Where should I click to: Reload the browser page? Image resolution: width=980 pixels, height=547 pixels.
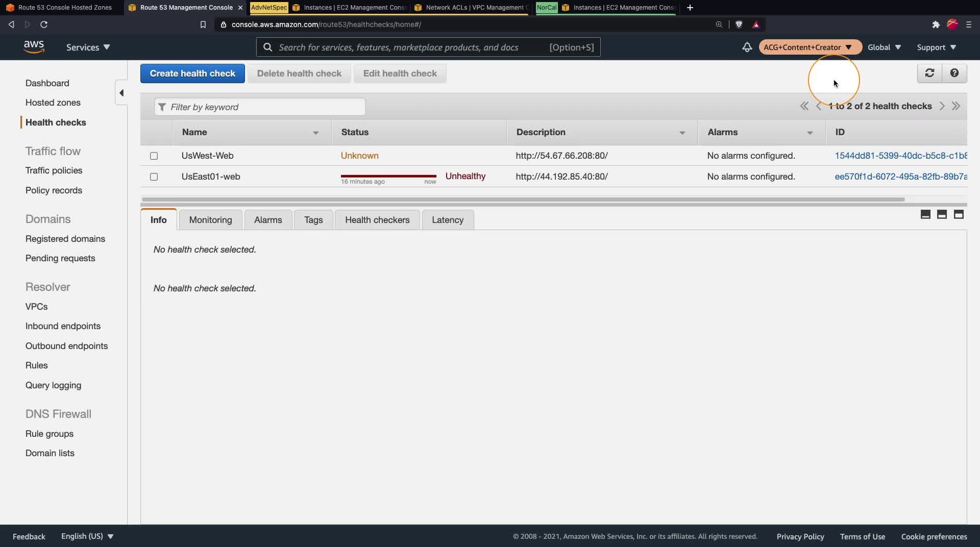[x=44, y=24]
